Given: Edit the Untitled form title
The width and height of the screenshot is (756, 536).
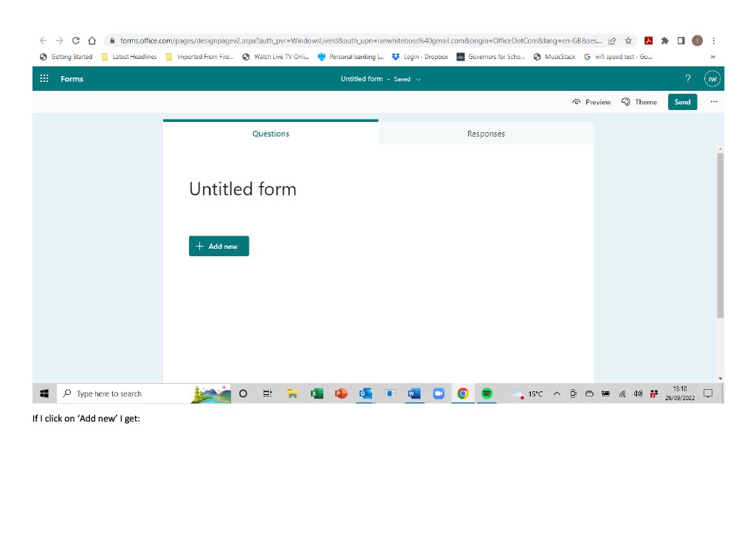Looking at the screenshot, I should pos(242,189).
